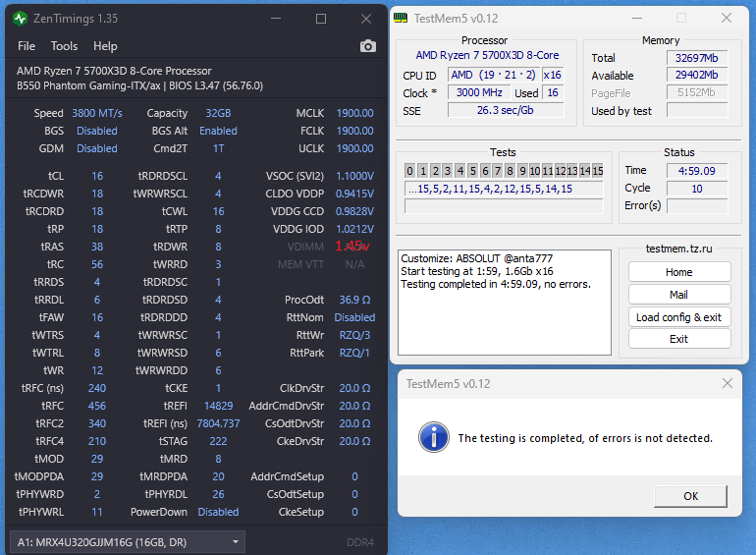This screenshot has width=756, height=555.
Task: Open the A1 memory module dropdown
Action: click(128, 541)
